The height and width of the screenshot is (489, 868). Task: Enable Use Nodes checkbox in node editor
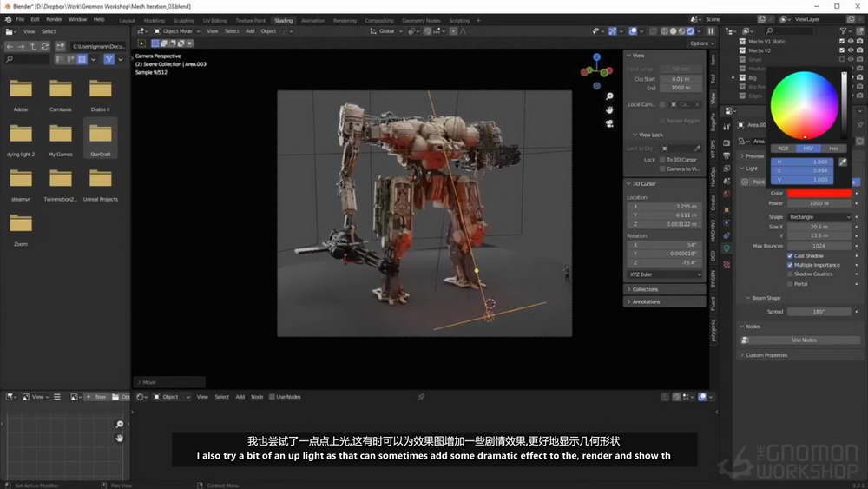pyautogui.click(x=272, y=397)
